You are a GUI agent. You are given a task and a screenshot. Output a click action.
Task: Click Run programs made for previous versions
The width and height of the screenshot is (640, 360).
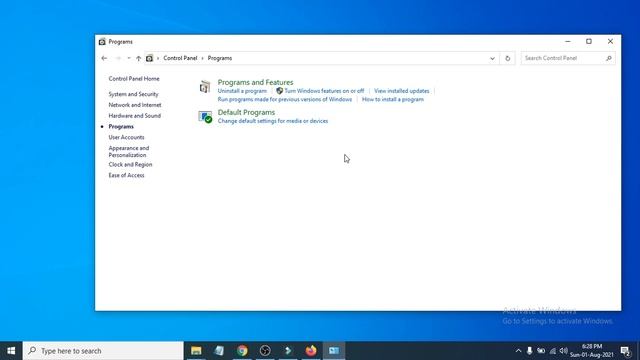click(x=284, y=100)
